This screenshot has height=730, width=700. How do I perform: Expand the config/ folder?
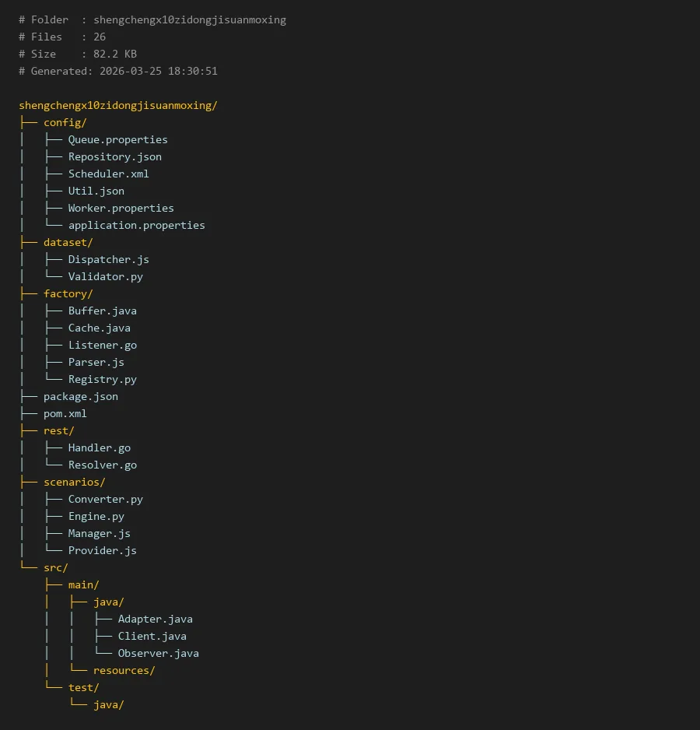(x=65, y=122)
